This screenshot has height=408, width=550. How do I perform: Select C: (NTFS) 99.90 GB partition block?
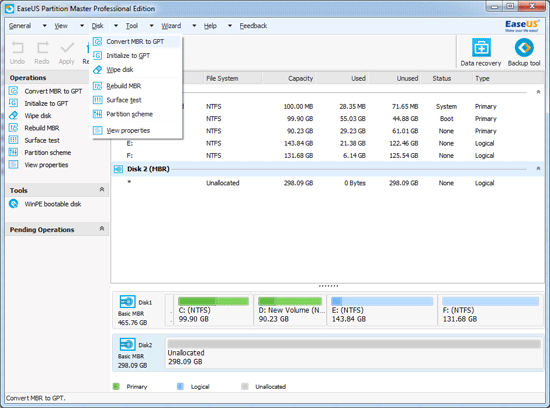(x=214, y=310)
